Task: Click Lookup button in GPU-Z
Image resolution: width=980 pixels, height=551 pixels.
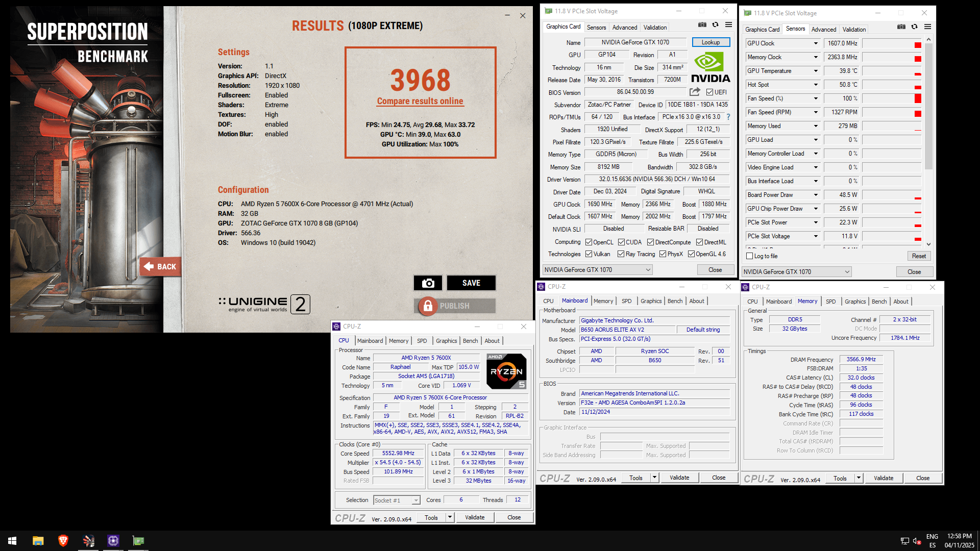Action: pos(710,42)
